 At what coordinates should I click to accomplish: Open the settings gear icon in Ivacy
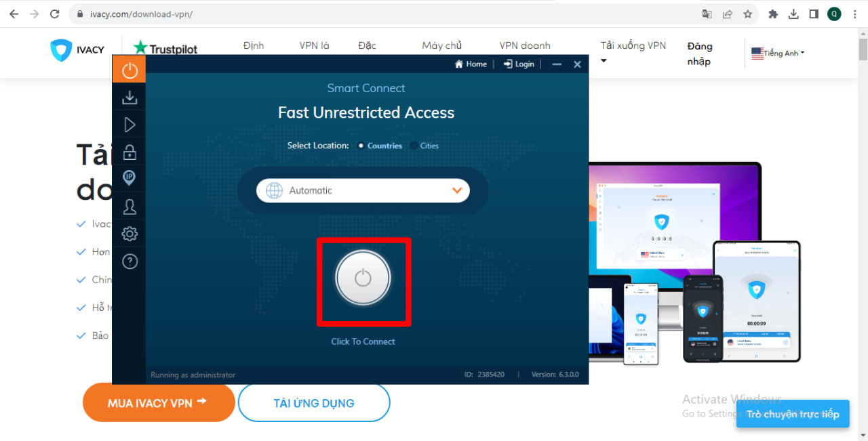click(129, 234)
